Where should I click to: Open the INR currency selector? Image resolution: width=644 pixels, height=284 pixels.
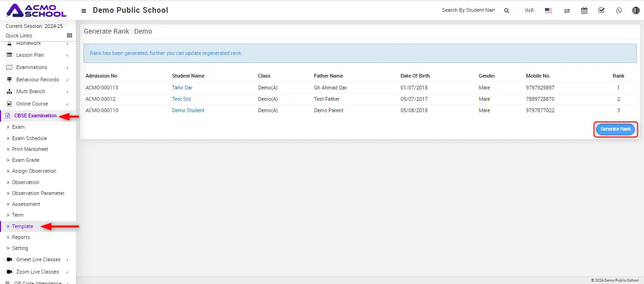[x=529, y=10]
